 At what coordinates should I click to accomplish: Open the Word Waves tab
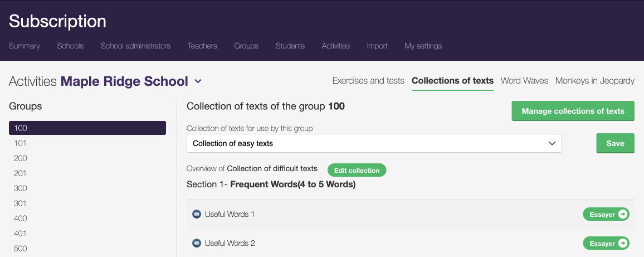click(524, 81)
